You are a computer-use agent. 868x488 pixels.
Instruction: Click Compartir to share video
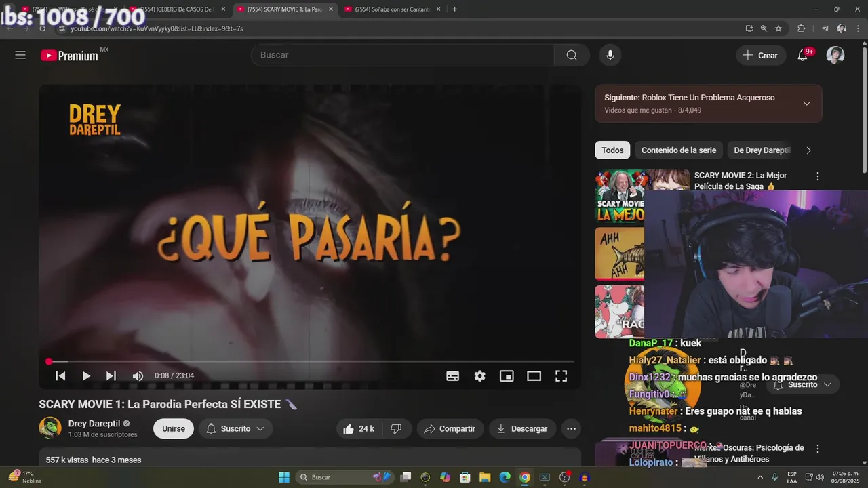(x=450, y=428)
